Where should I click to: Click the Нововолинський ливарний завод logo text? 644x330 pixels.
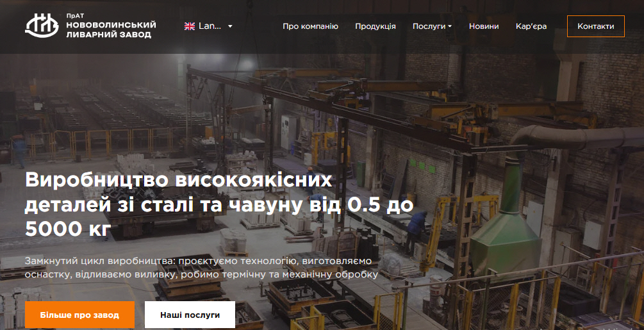[110, 30]
